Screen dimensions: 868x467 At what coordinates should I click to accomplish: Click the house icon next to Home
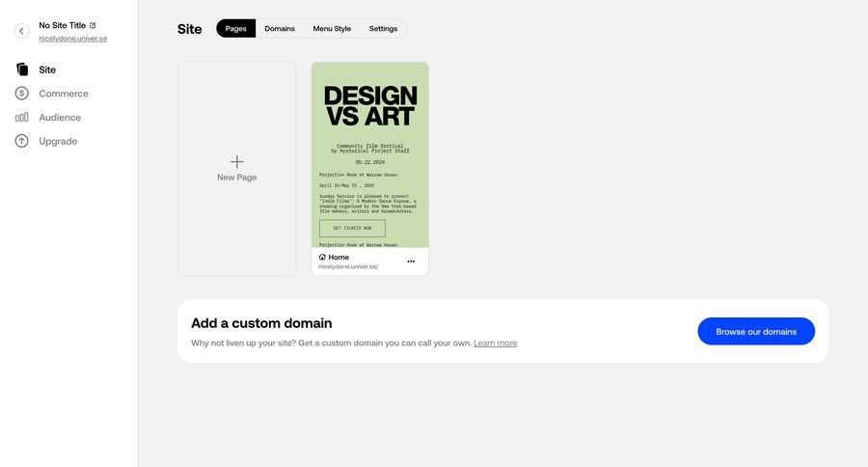pos(322,257)
